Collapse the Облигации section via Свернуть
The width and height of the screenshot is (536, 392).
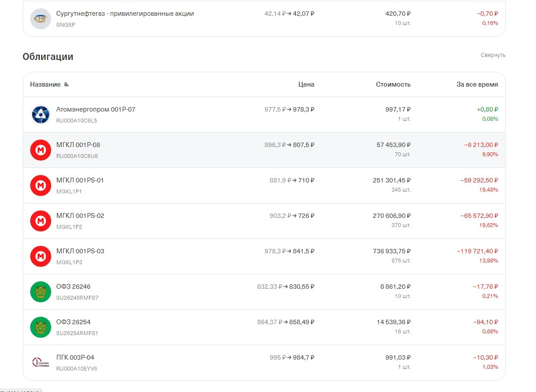point(493,55)
